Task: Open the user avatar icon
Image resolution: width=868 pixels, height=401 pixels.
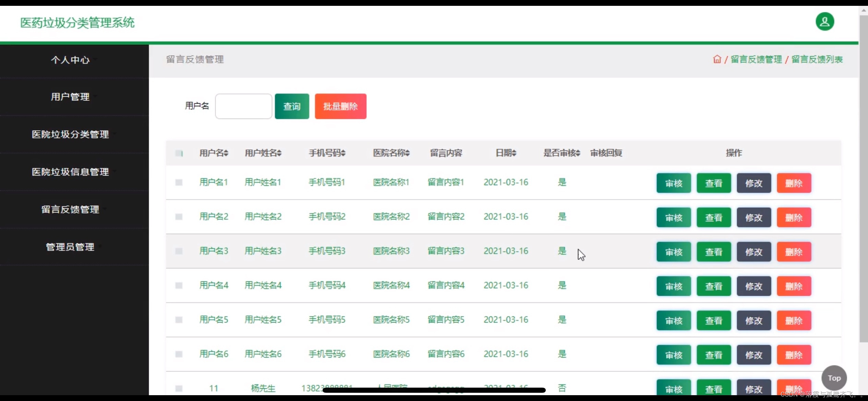Action: pyautogui.click(x=824, y=22)
